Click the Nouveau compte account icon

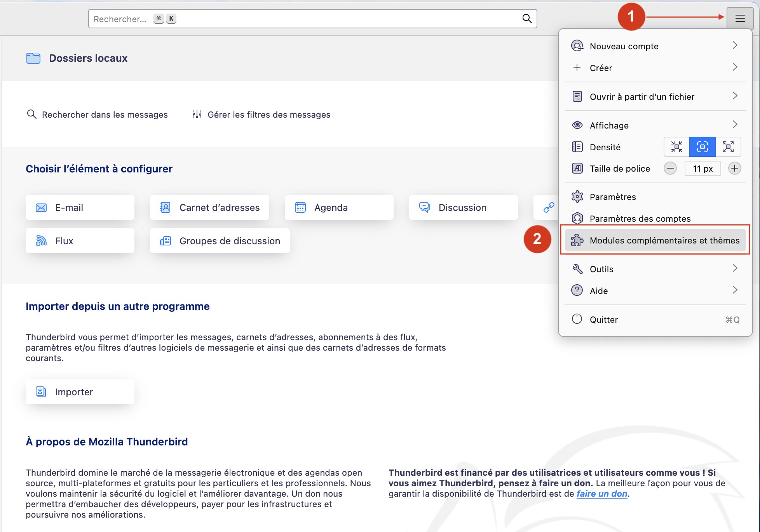577,46
